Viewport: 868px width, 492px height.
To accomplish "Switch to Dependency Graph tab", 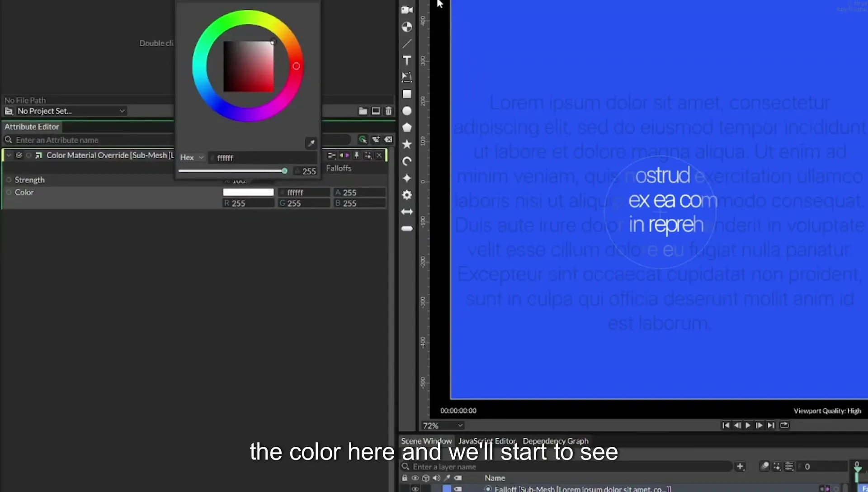I will pyautogui.click(x=556, y=441).
